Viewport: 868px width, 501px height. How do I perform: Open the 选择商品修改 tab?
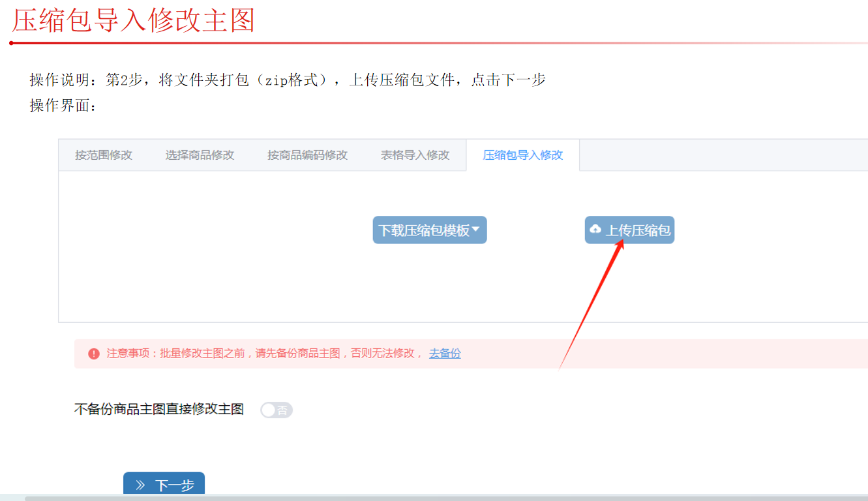200,155
